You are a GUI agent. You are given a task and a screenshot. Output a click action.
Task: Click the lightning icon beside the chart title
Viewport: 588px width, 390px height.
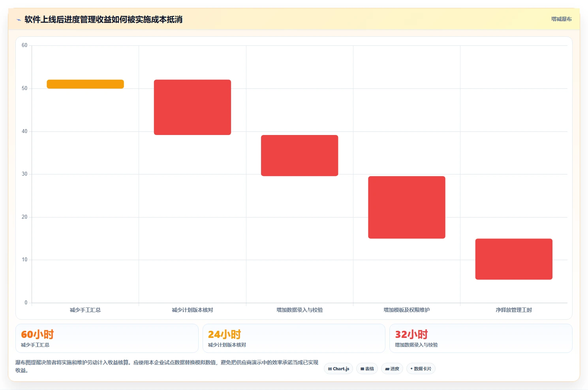point(19,20)
